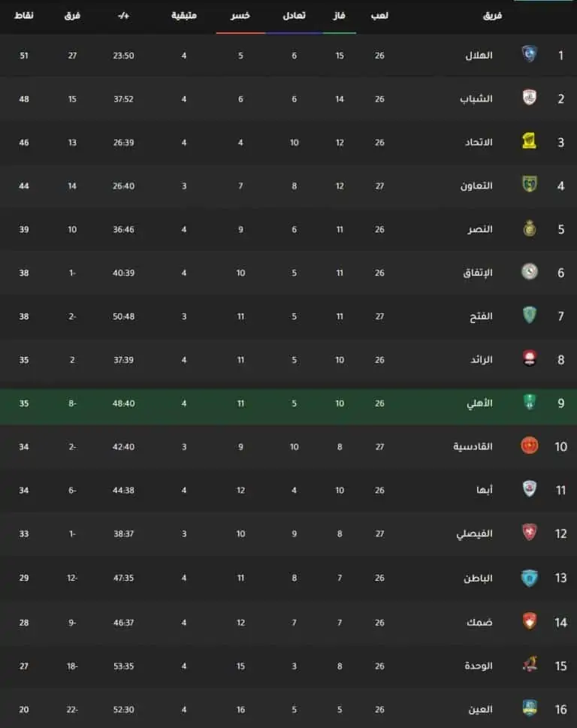Click the Al-Wehda club crest icon
Screen dimensions: 577x728
click(529, 664)
